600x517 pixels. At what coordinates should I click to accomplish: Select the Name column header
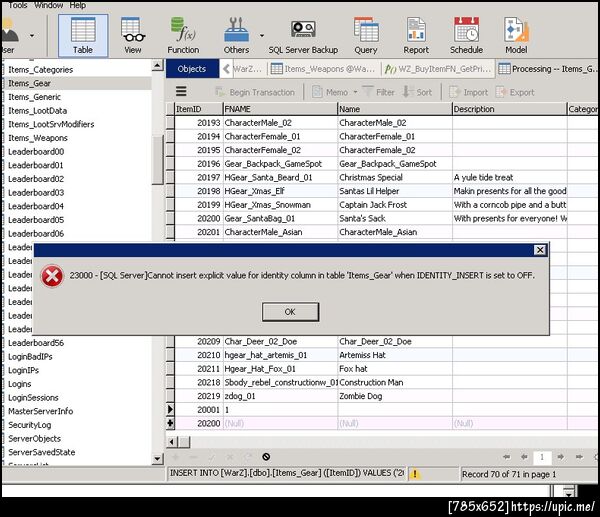(x=395, y=109)
